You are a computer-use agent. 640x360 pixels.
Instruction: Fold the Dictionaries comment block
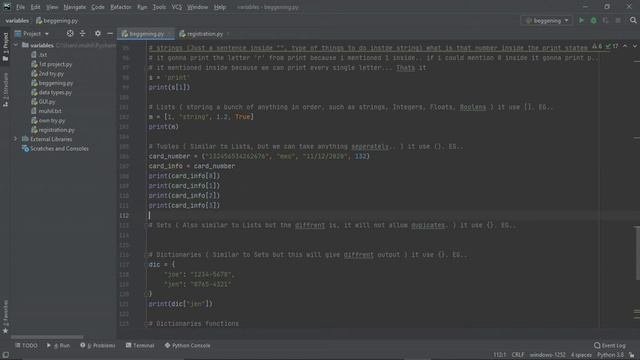pos(146,255)
